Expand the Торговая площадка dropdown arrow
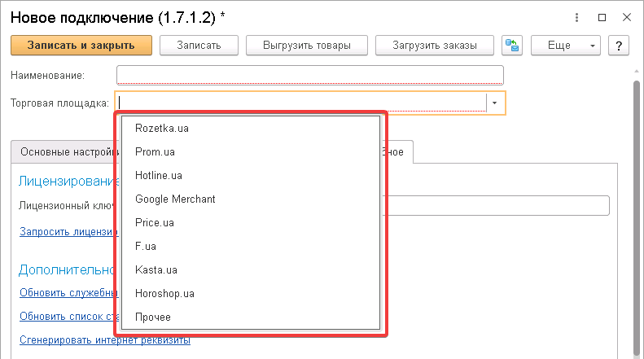This screenshot has height=359, width=644. pos(495,103)
